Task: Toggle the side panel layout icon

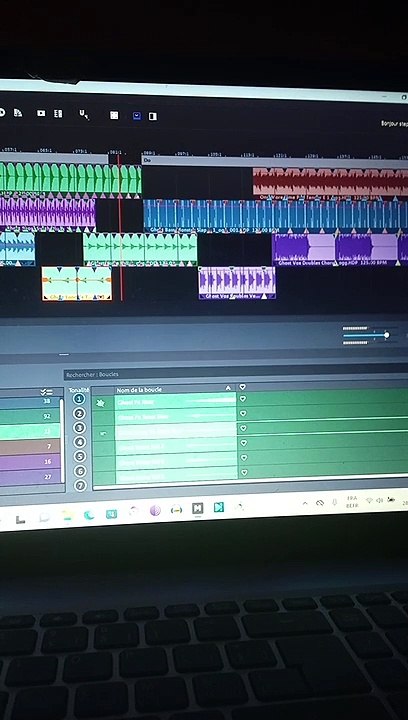Action: [x=153, y=116]
